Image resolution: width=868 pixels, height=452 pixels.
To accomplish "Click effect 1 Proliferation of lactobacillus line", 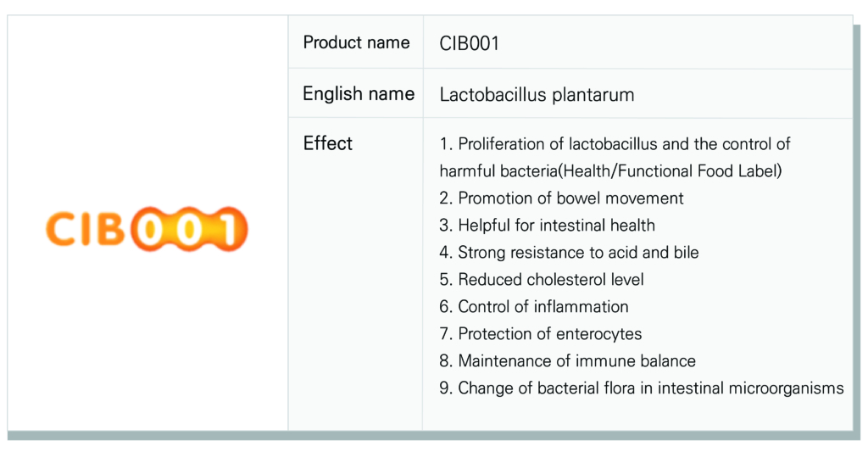I will tap(615, 144).
